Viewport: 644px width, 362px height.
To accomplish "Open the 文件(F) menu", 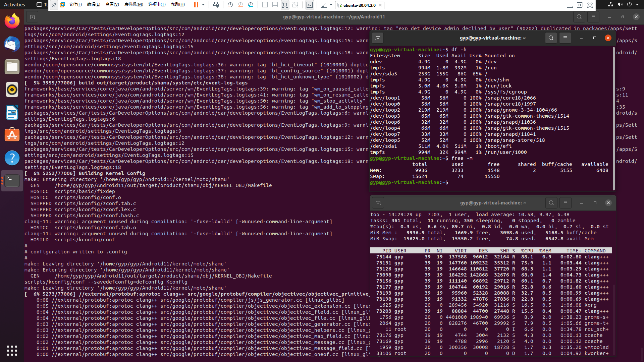I will point(75,5).
